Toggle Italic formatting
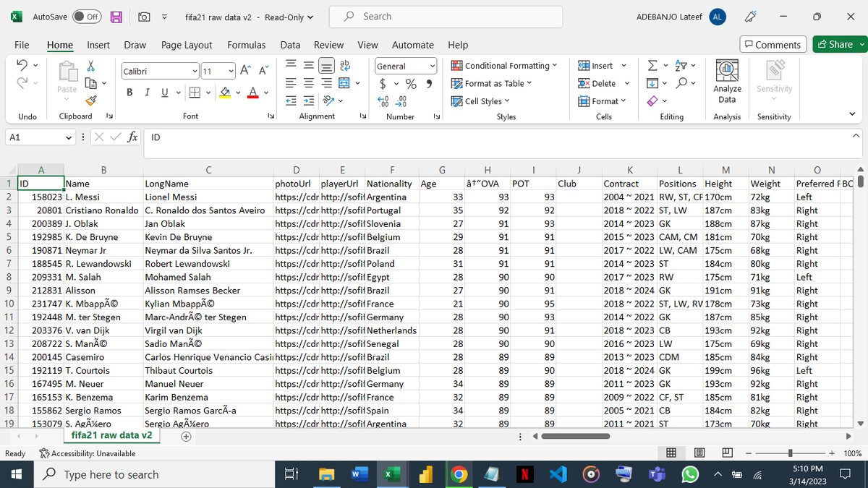This screenshot has width=868, height=488. 148,93
